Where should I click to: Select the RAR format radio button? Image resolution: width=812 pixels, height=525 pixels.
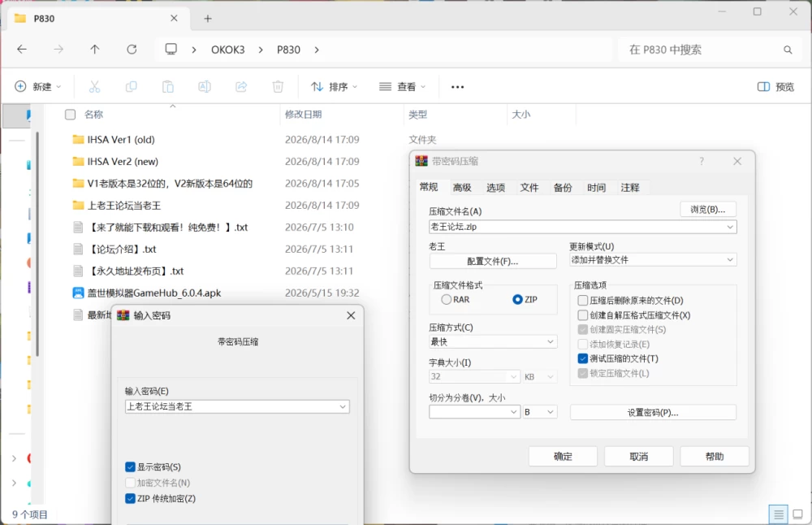click(446, 300)
